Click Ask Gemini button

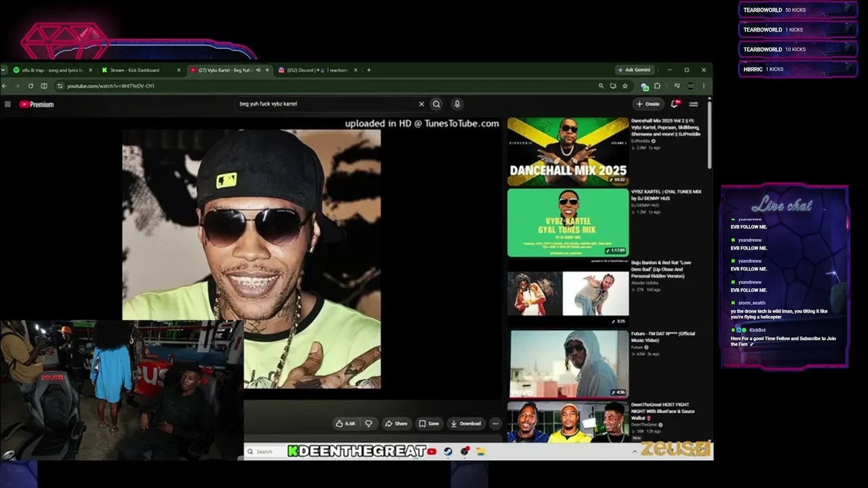pyautogui.click(x=634, y=70)
